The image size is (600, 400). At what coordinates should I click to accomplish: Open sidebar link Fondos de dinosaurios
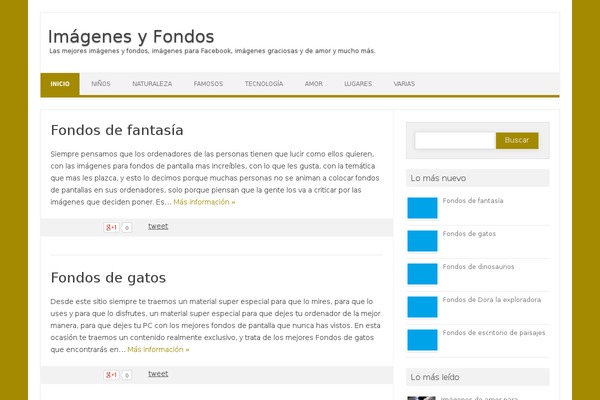coord(478,266)
